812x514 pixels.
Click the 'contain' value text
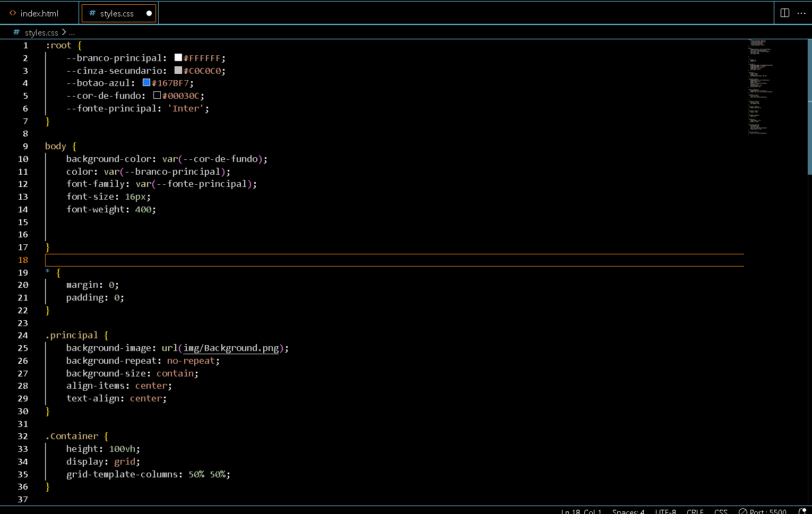175,373
